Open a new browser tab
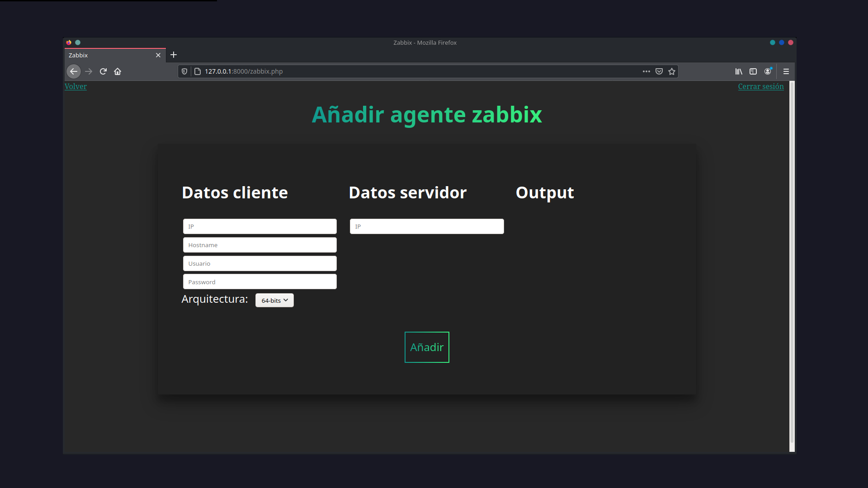Viewport: 868px width, 488px height. coord(174,55)
